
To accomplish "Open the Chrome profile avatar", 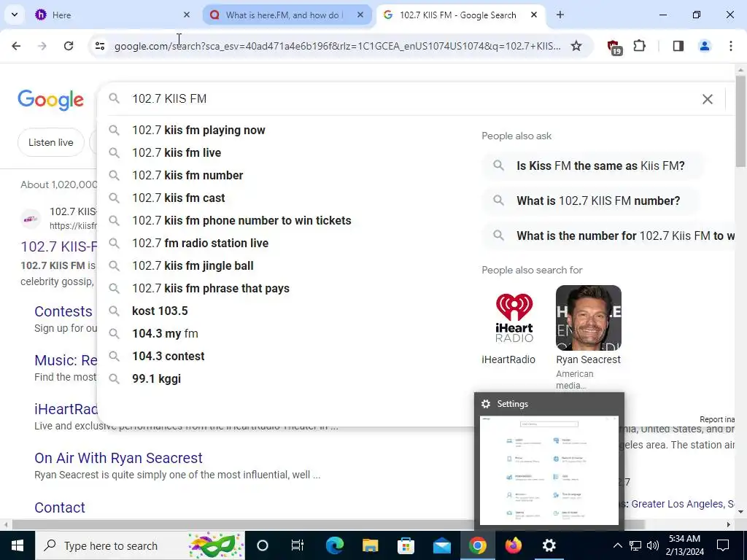I will pyautogui.click(x=704, y=46).
